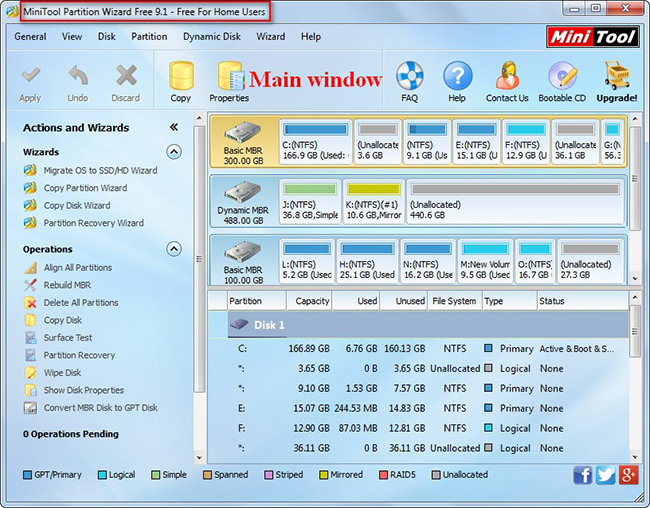Viewport: 650px width, 508px height.
Task: Collapse the Operations section
Action: point(174,249)
